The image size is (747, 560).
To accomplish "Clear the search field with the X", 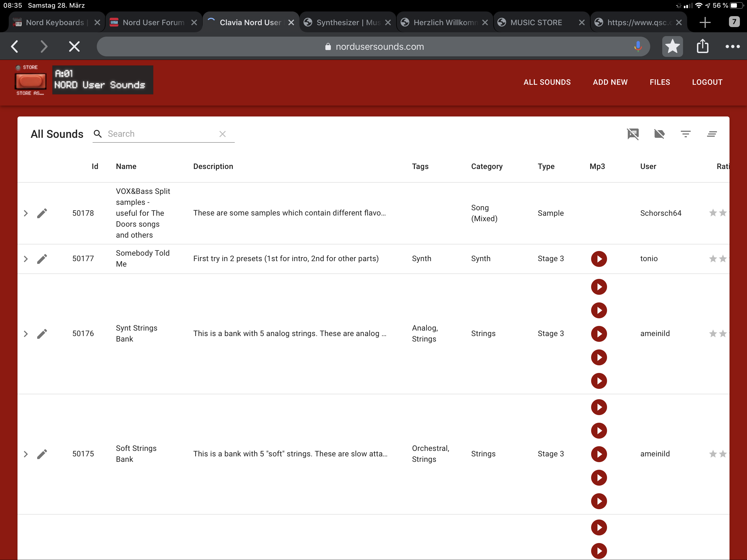I will point(223,134).
